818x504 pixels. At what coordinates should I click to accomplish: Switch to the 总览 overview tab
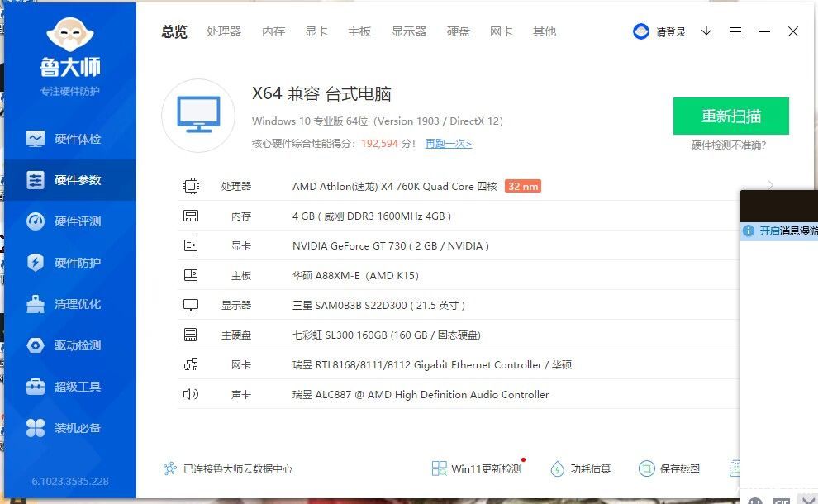174,32
